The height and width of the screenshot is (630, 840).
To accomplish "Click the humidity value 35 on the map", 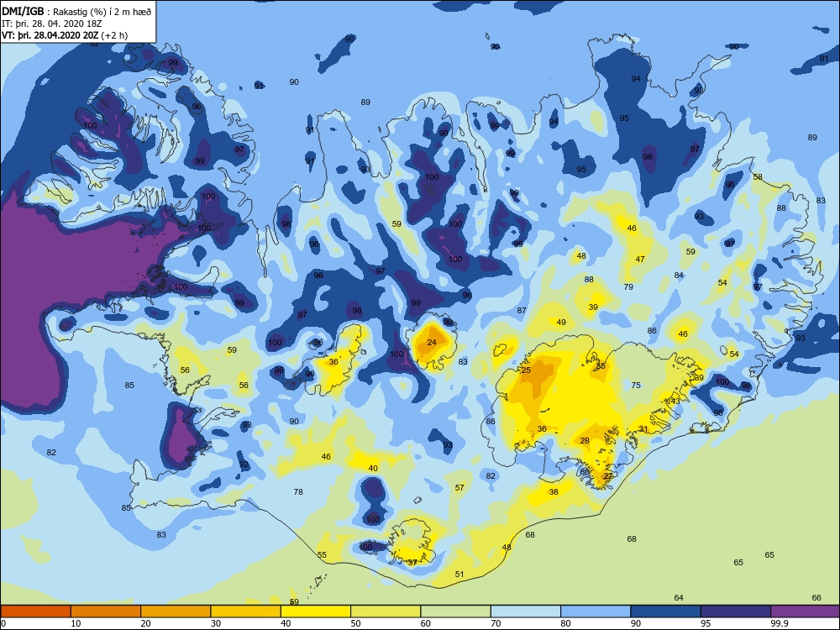I will click(x=601, y=366).
